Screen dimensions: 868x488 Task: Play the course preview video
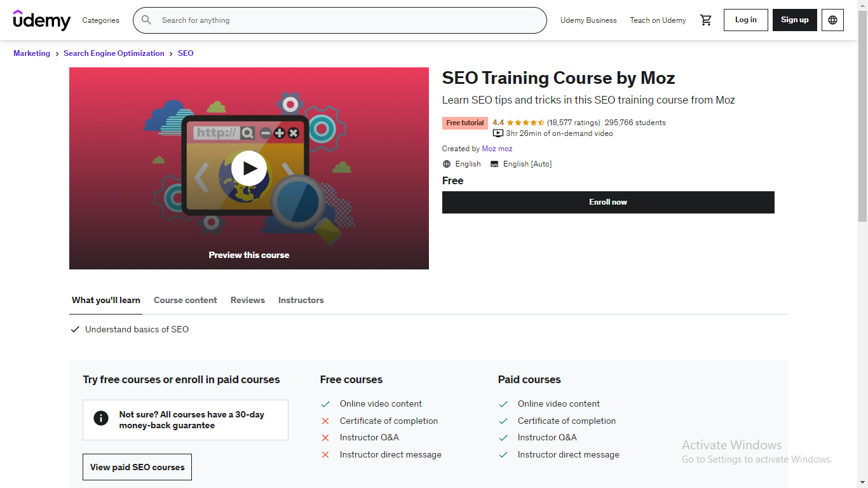249,168
